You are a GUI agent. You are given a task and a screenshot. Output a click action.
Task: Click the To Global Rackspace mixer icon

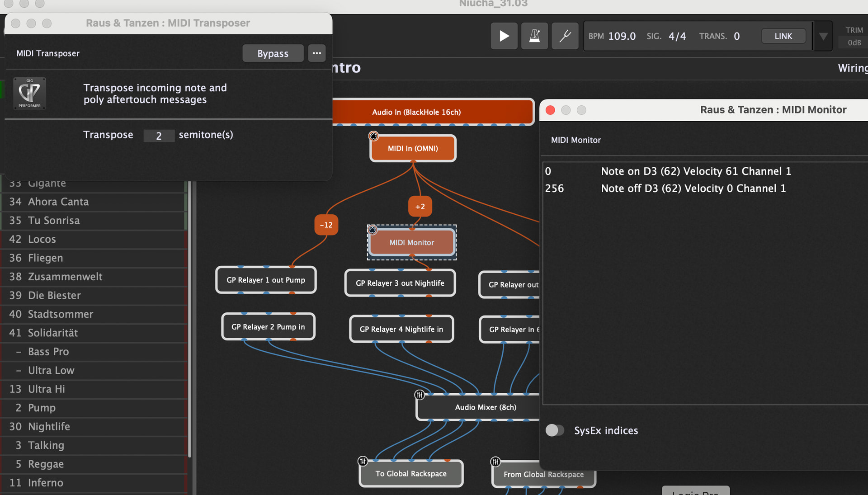[x=363, y=461]
